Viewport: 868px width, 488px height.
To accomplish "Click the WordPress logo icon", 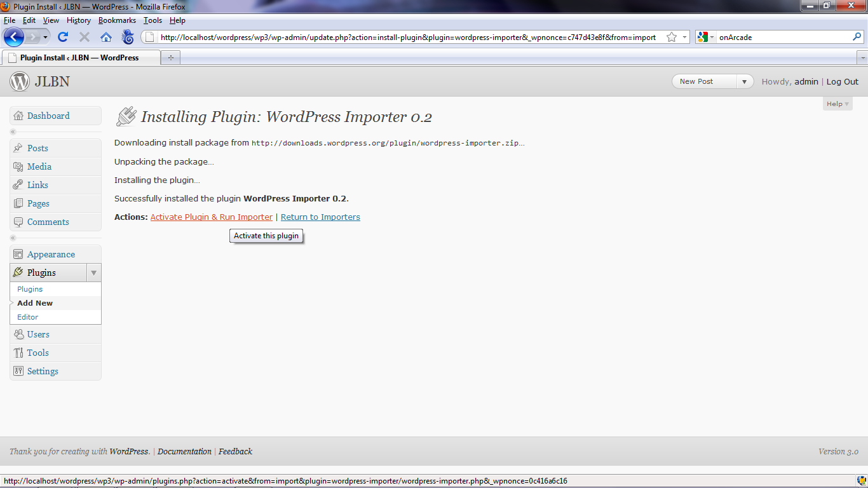I will click(20, 81).
